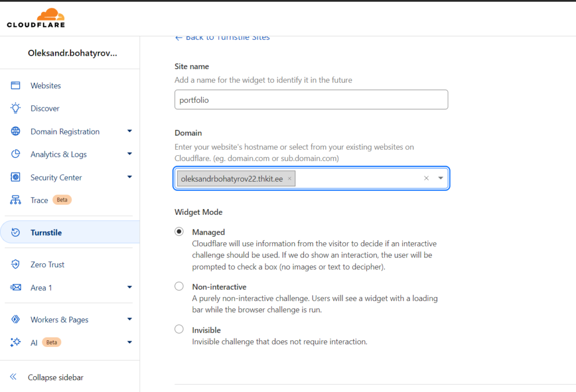Open Discover in the sidebar
Image resolution: width=576 pixels, height=392 pixels.
(x=45, y=109)
